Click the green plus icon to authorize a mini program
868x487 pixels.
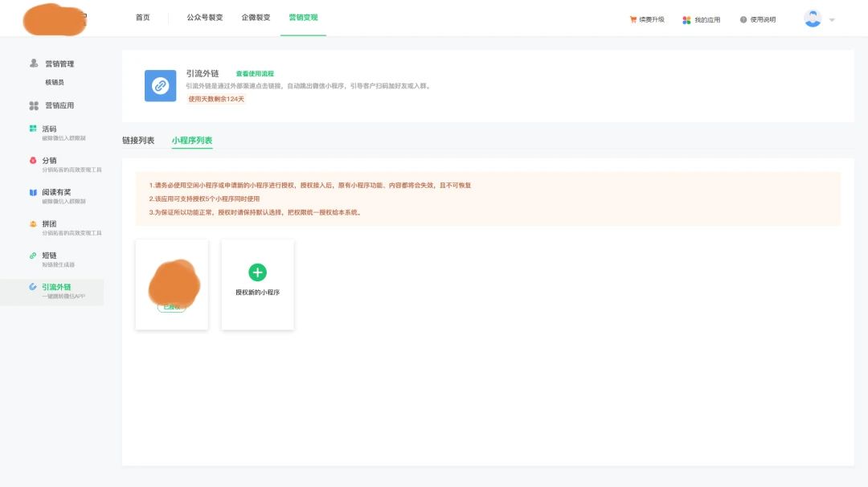point(257,272)
